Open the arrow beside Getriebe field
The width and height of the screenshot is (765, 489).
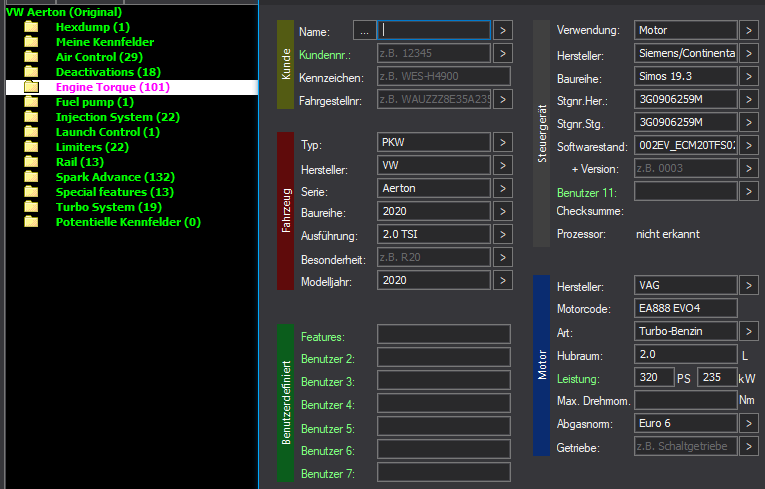click(748, 446)
